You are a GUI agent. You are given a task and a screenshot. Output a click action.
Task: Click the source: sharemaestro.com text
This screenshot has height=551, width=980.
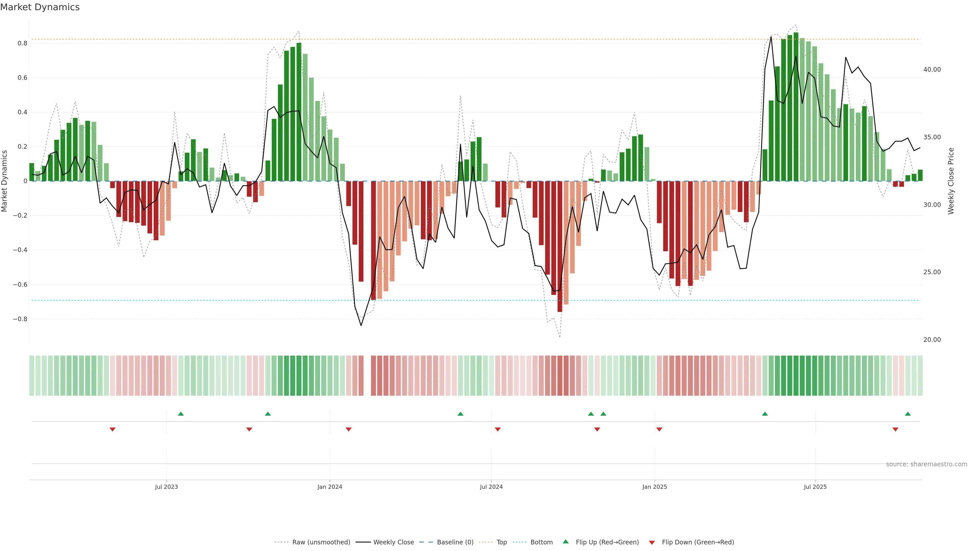click(x=926, y=464)
